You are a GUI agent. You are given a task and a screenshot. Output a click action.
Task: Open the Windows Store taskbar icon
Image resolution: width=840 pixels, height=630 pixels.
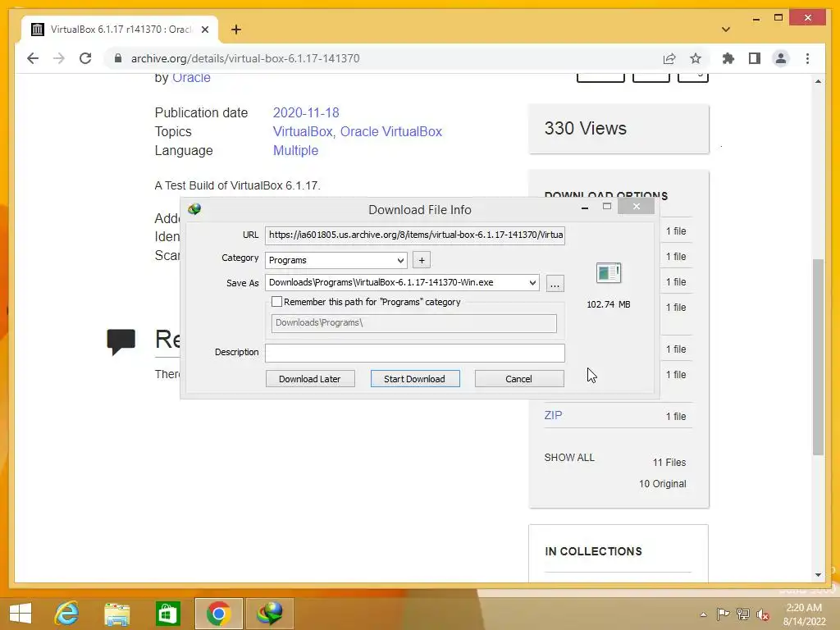click(167, 614)
